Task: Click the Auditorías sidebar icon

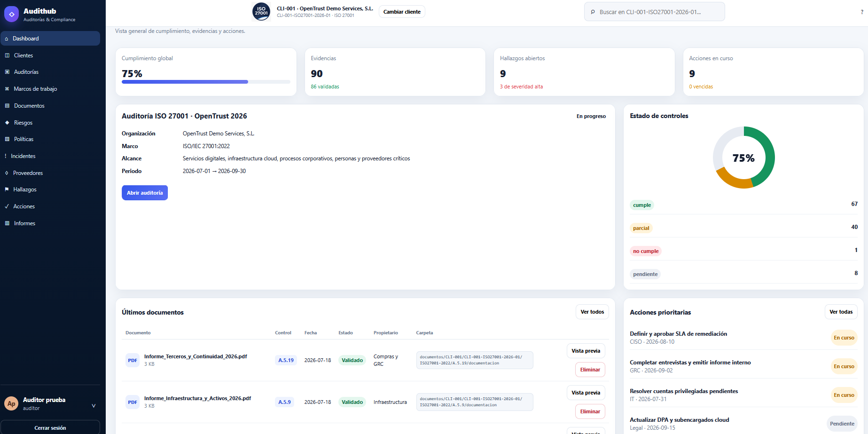Action: click(7, 72)
